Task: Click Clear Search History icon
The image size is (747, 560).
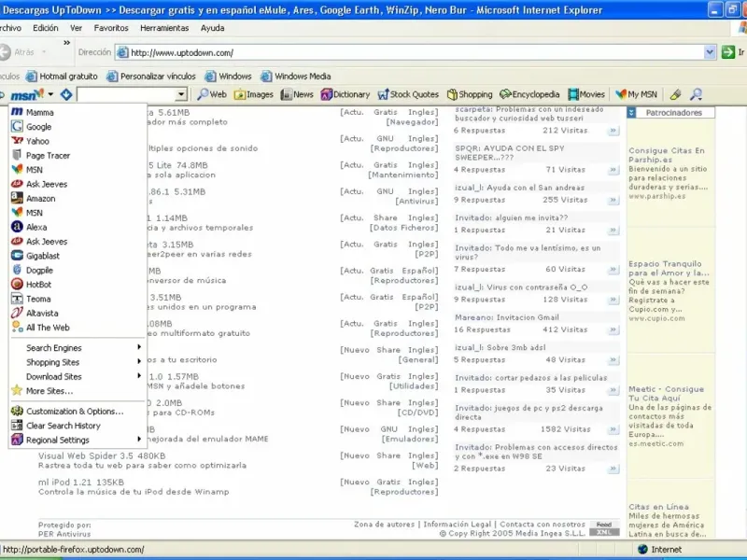Action: pyautogui.click(x=17, y=426)
